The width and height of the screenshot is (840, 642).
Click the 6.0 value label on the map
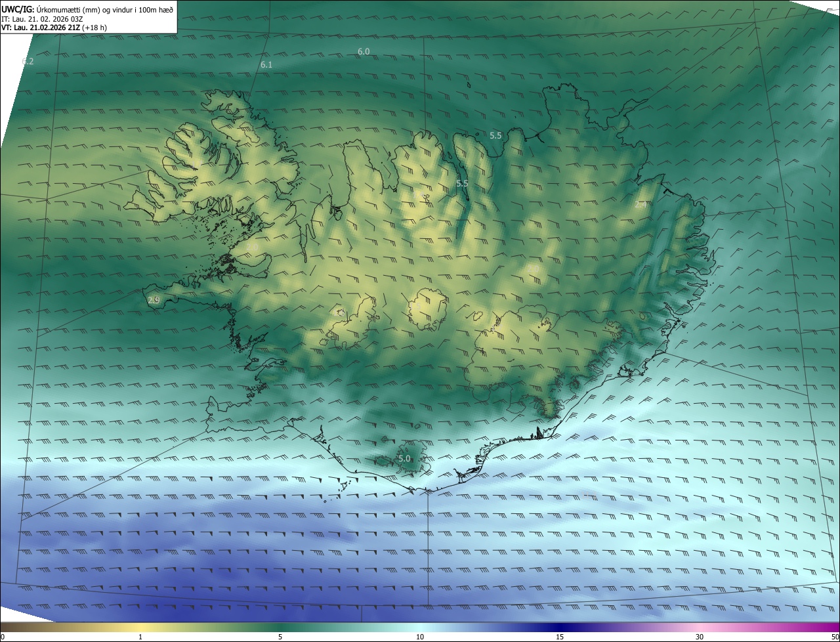tap(364, 51)
